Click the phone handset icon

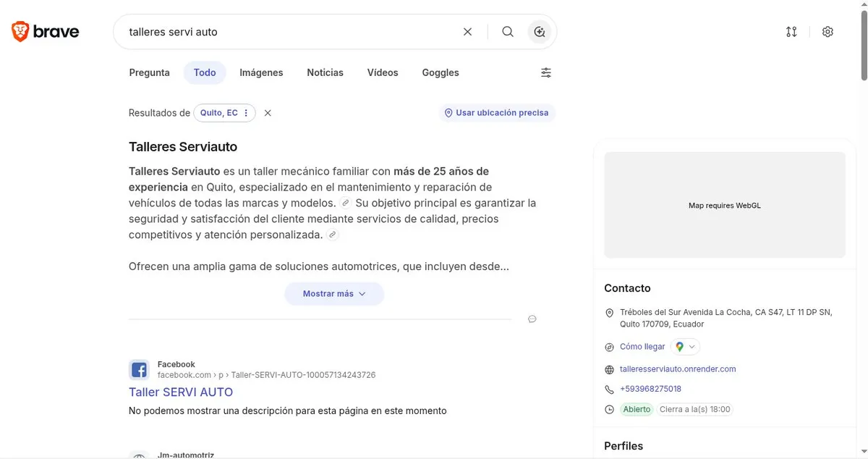coord(609,389)
